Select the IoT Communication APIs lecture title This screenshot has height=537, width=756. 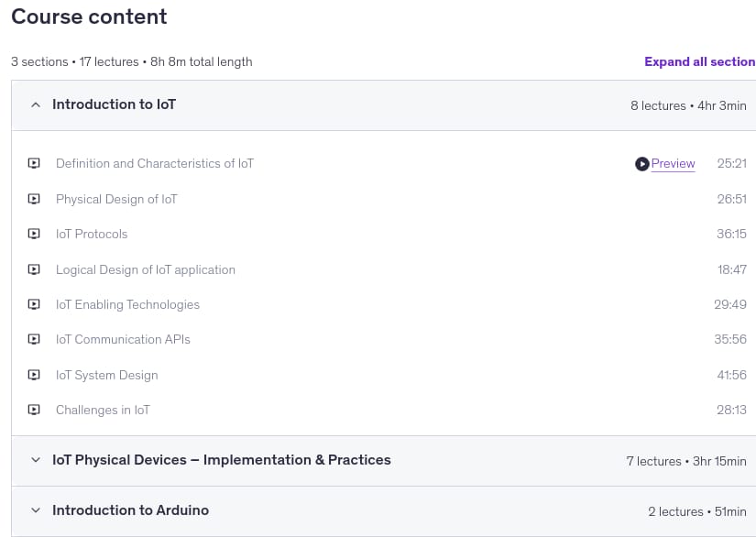pos(123,339)
